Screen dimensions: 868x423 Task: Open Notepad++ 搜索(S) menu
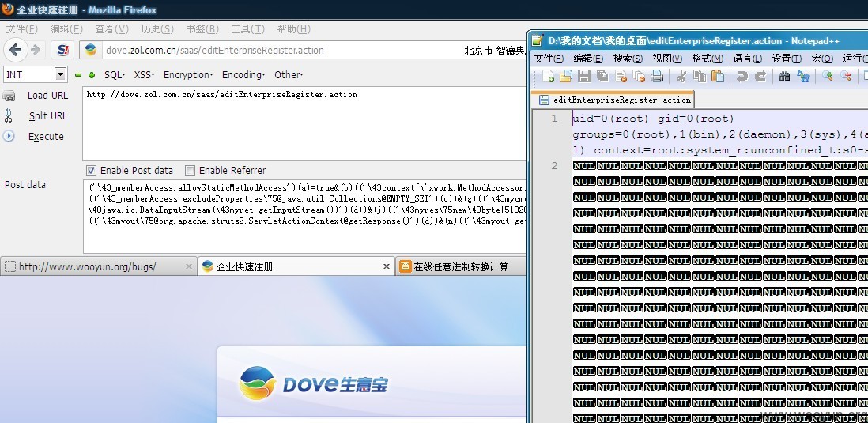[628, 59]
